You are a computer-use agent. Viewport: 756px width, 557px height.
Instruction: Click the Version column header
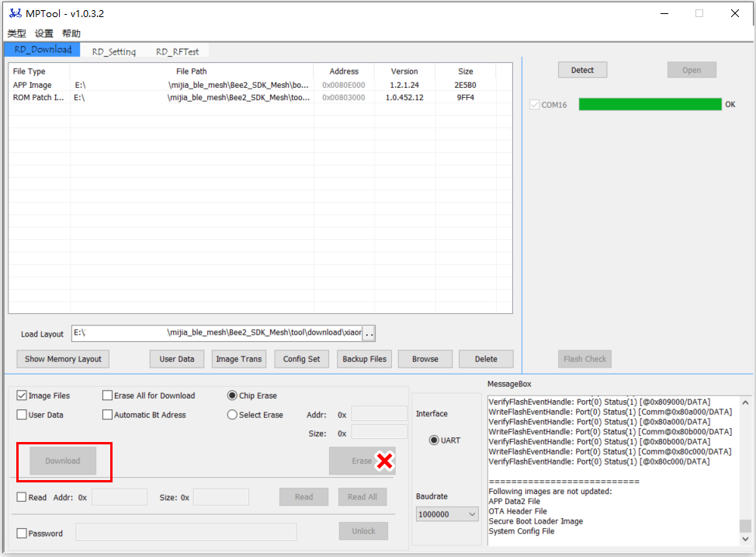pos(404,71)
